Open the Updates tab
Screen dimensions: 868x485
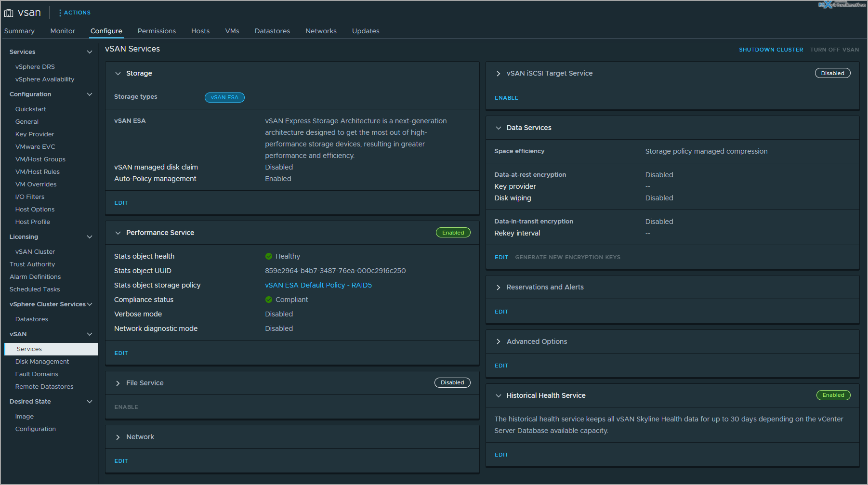[x=366, y=31]
